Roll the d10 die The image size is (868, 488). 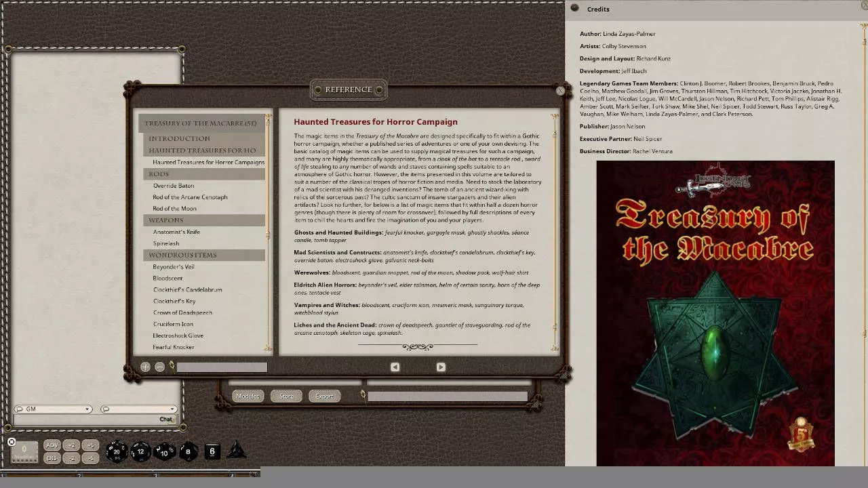(165, 451)
